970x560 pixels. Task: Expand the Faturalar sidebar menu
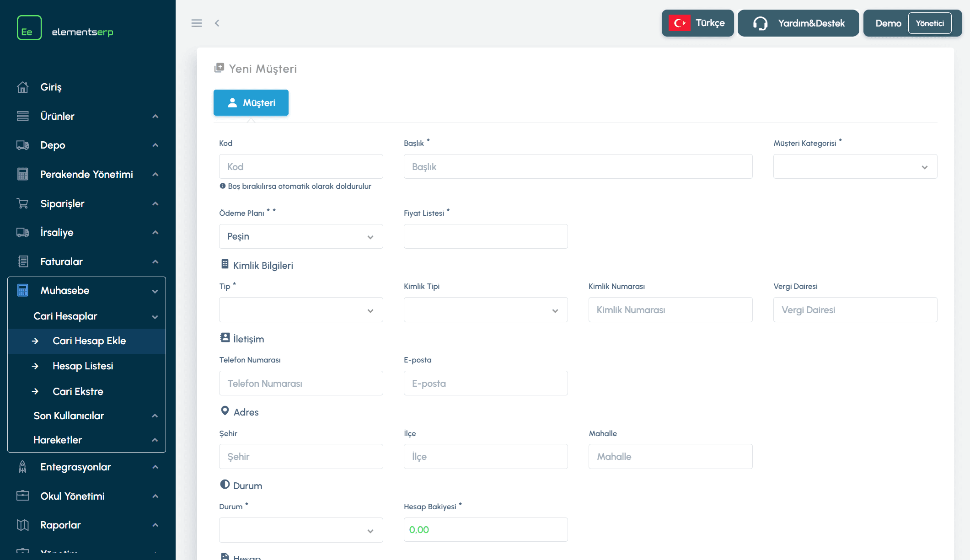[x=87, y=261]
